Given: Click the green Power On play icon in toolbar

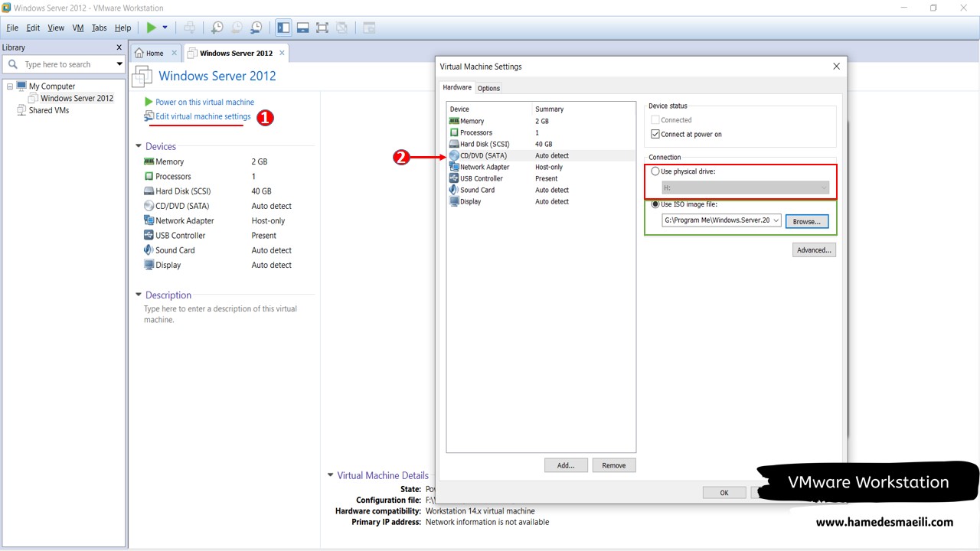Looking at the screenshot, I should (x=152, y=28).
